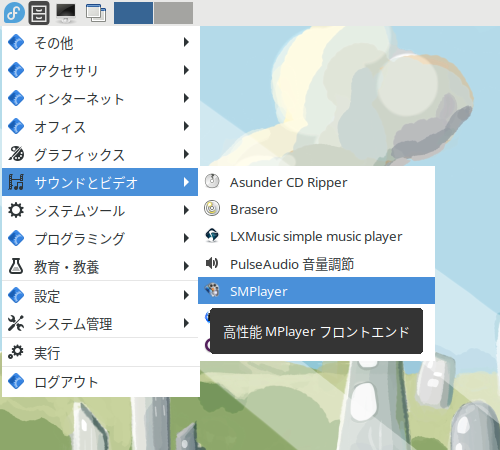Open the オフィス category
500x450 pixels.
coord(100,127)
